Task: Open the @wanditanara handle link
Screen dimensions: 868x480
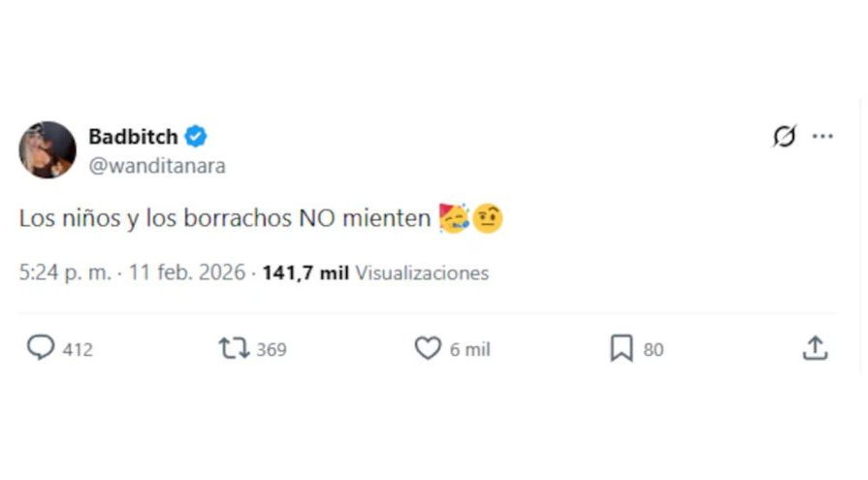Action: tap(157, 166)
